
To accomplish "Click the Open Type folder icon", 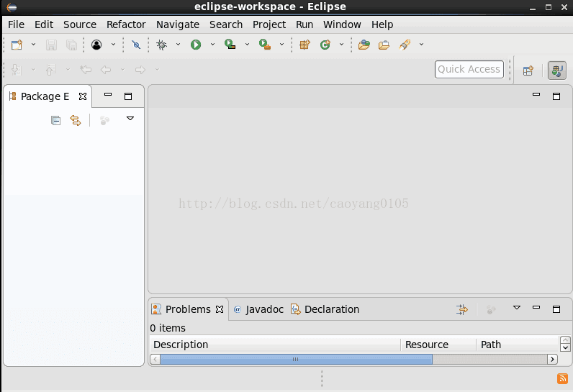I will [x=364, y=45].
